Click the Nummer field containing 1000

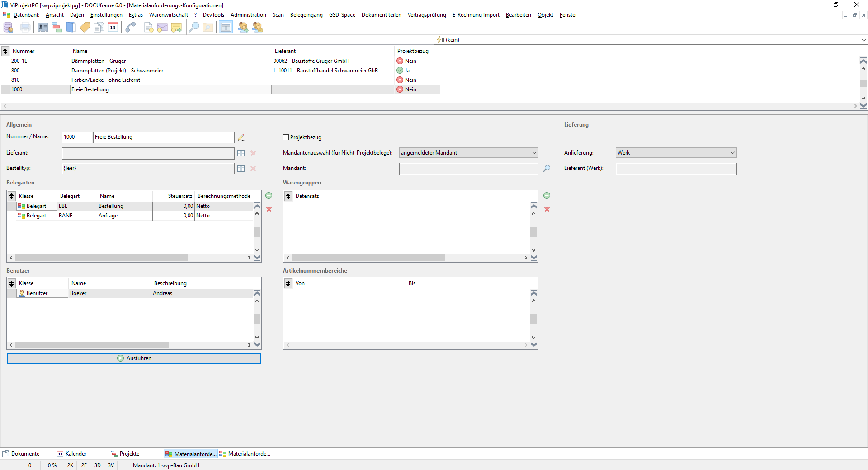click(x=77, y=137)
